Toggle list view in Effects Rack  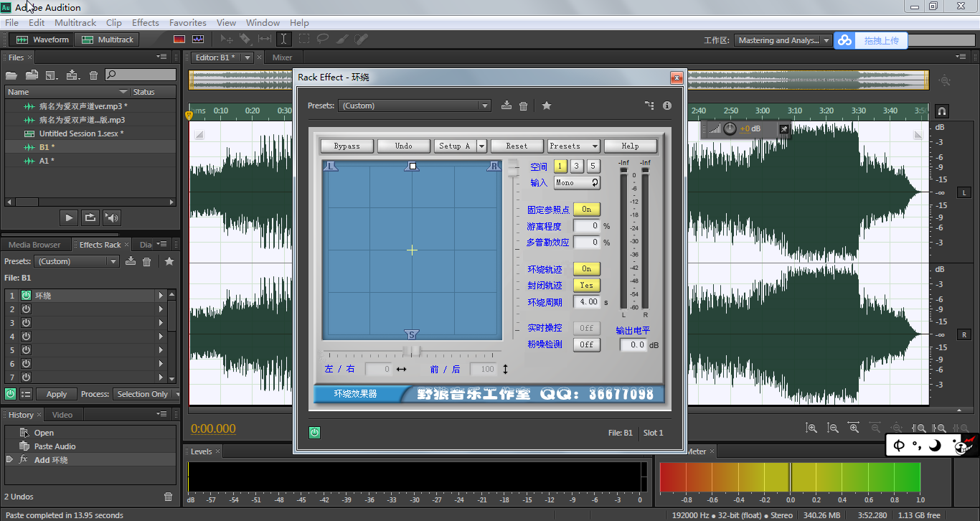(26, 394)
